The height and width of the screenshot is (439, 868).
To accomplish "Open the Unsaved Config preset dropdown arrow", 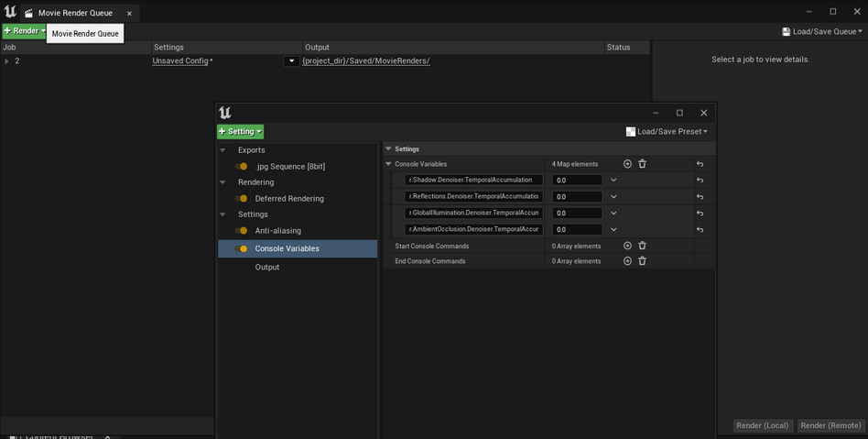I will (291, 61).
